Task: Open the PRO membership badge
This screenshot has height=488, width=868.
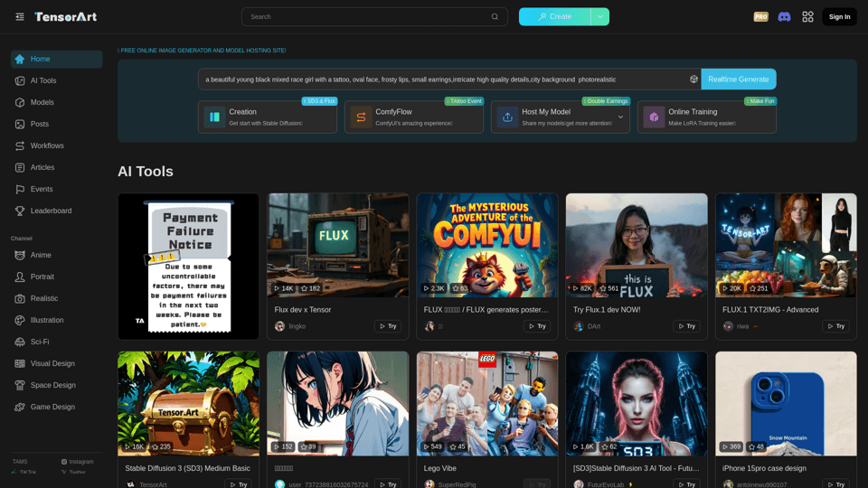Action: (760, 16)
